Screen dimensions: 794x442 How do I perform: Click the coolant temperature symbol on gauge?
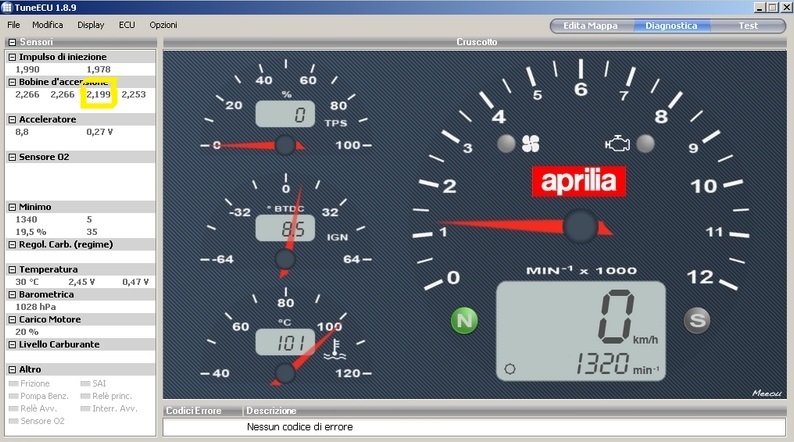(334, 349)
